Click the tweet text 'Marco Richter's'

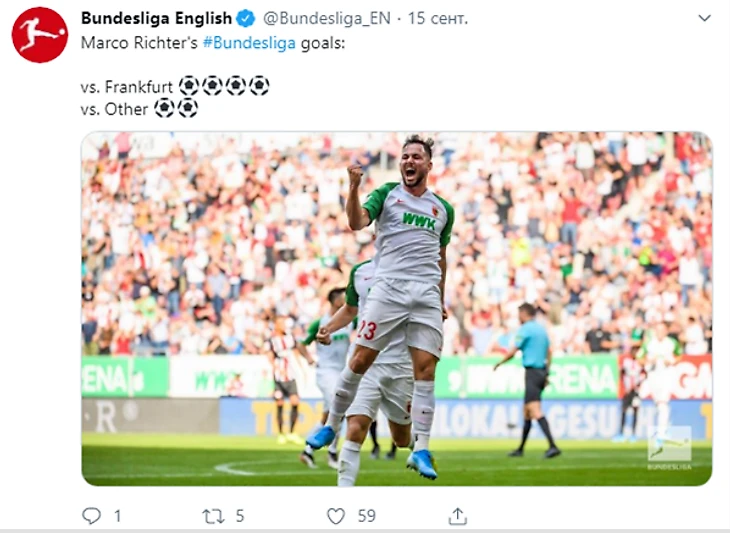(x=139, y=43)
